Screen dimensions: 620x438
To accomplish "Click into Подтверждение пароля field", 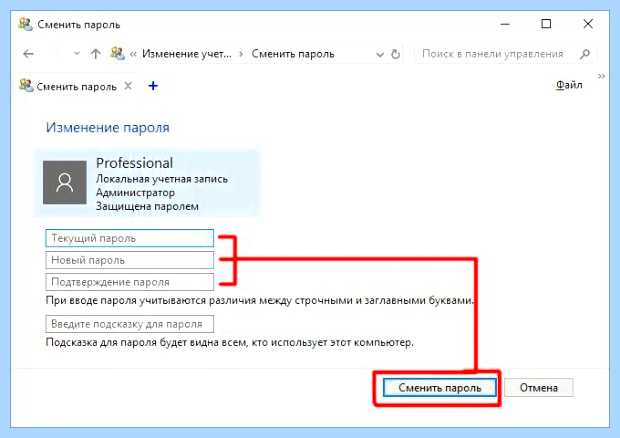I will (x=130, y=282).
